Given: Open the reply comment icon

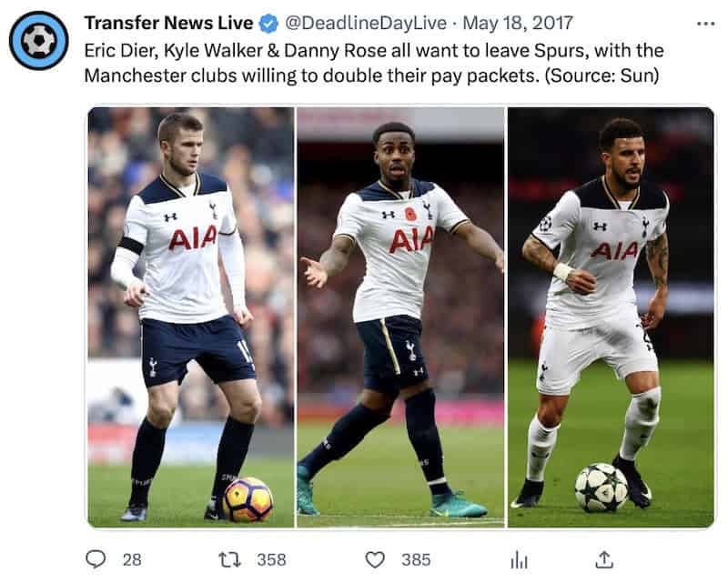Looking at the screenshot, I should click(96, 558).
